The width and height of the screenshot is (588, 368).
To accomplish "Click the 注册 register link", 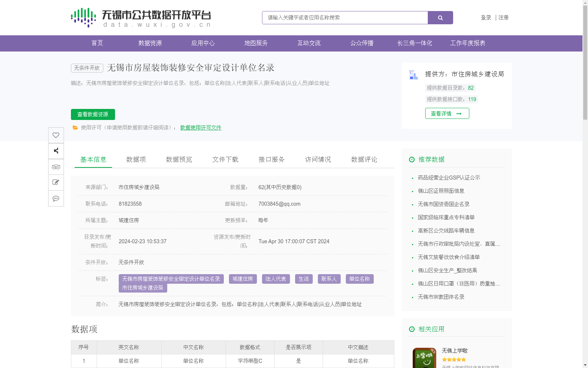I will click(503, 18).
